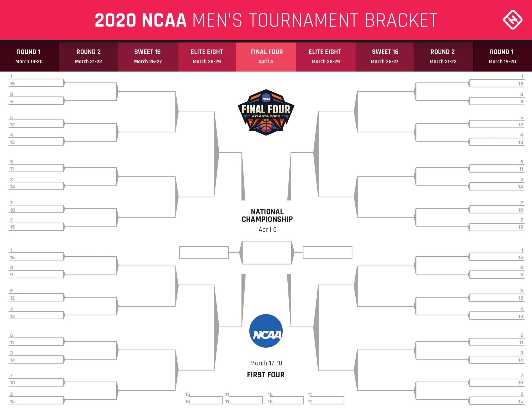Click the 2020 NCAA Men's Tournament Bracket title
532x411 pixels.
pos(266,20)
